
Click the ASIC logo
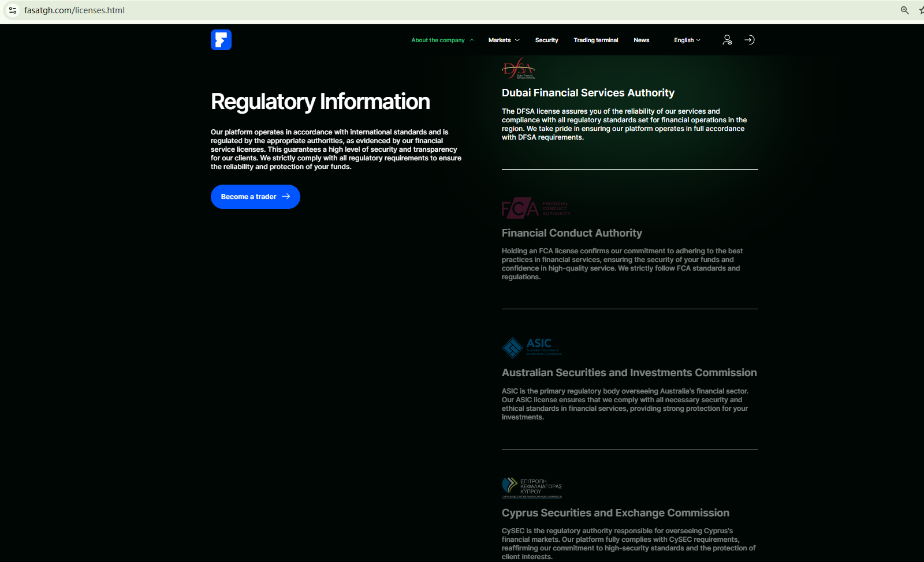[x=531, y=347]
